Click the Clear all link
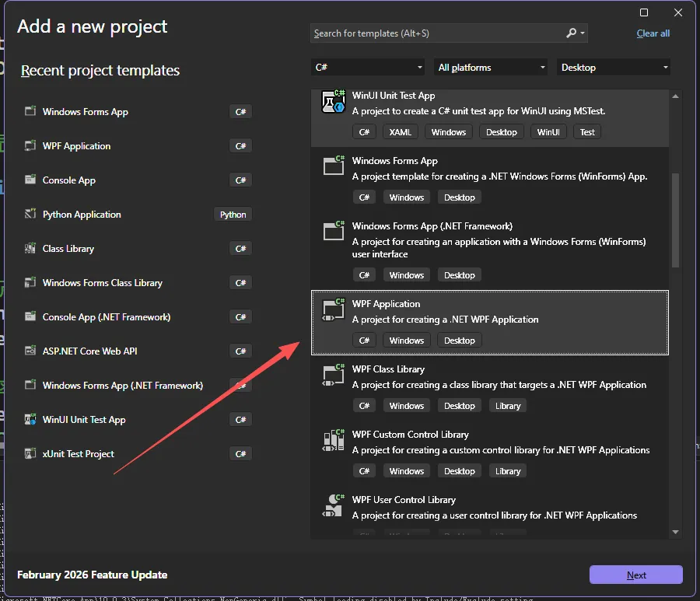Viewport: 700px width, 601px height. tap(653, 33)
